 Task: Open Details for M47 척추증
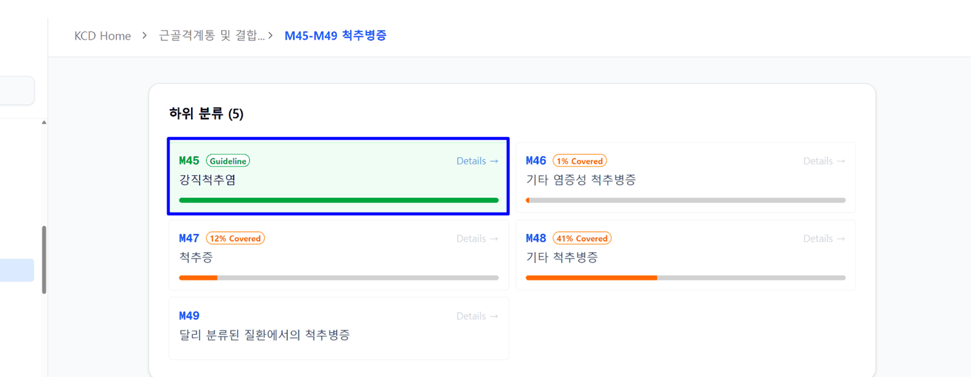(477, 239)
